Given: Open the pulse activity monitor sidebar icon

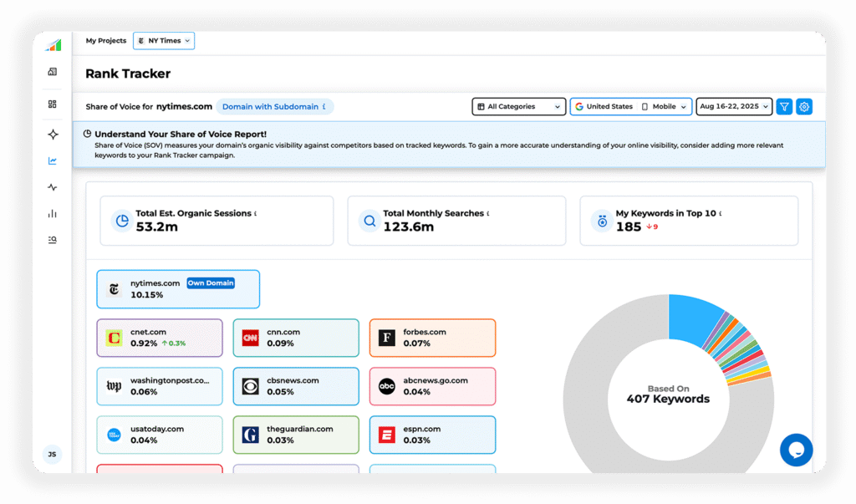Looking at the screenshot, I should click(53, 188).
